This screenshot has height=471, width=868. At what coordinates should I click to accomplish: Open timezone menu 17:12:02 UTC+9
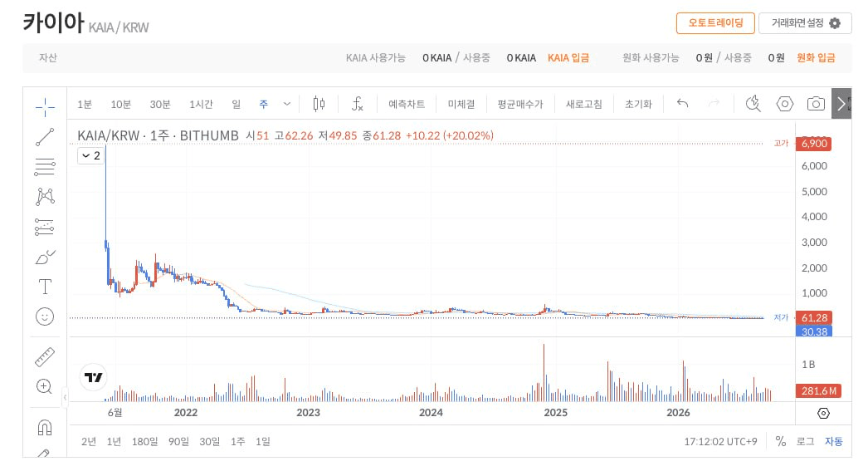[720, 442]
